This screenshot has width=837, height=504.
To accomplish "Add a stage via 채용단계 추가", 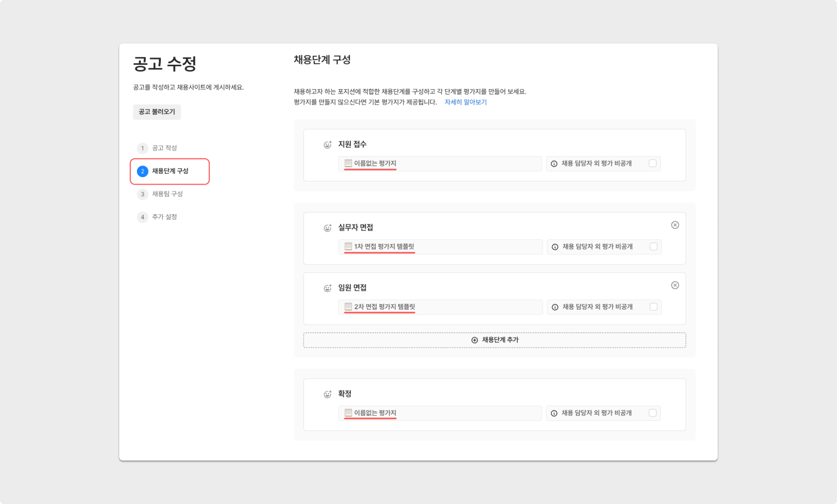I will (x=494, y=340).
